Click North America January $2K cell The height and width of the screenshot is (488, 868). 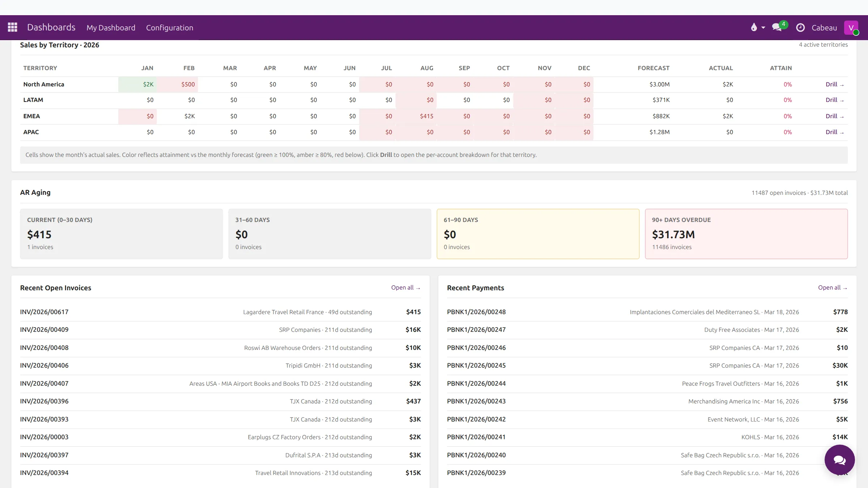tap(137, 84)
